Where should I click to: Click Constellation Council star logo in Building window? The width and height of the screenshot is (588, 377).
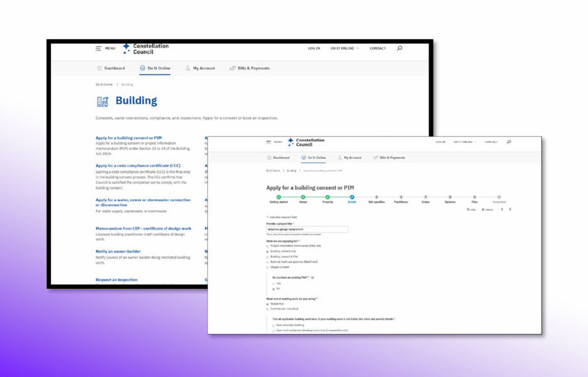126,49
